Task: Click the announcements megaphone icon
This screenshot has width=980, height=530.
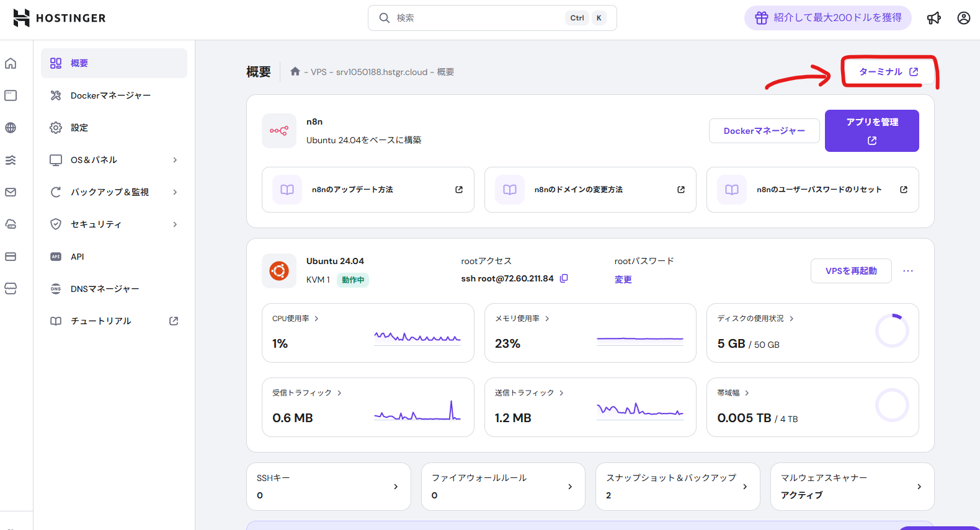Action: (933, 18)
